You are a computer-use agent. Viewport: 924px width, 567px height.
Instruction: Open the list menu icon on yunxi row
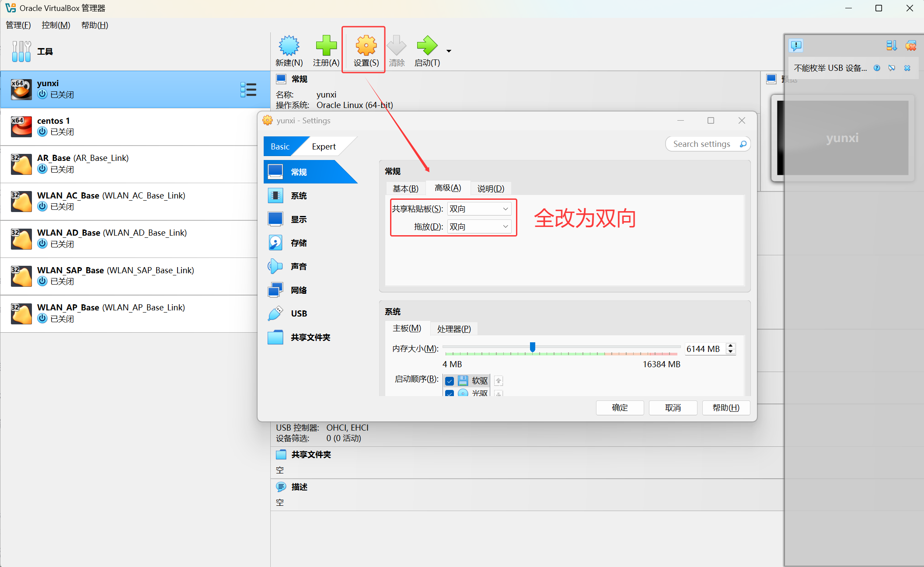pos(248,90)
